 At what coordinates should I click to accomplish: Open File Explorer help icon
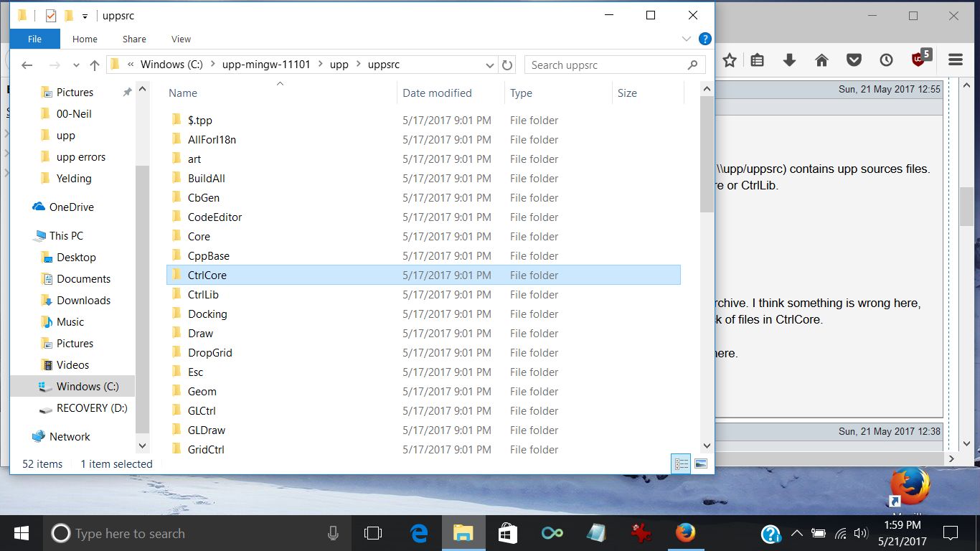pos(705,39)
